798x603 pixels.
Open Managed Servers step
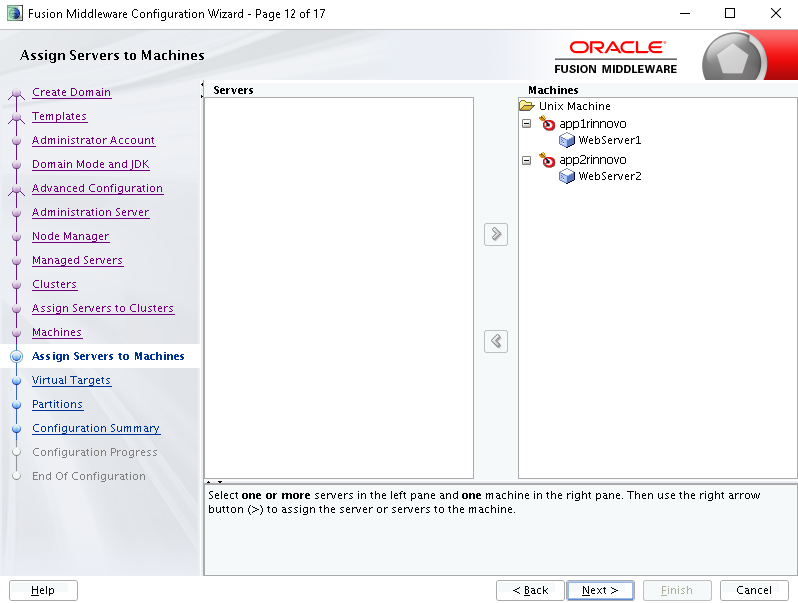[x=77, y=261]
